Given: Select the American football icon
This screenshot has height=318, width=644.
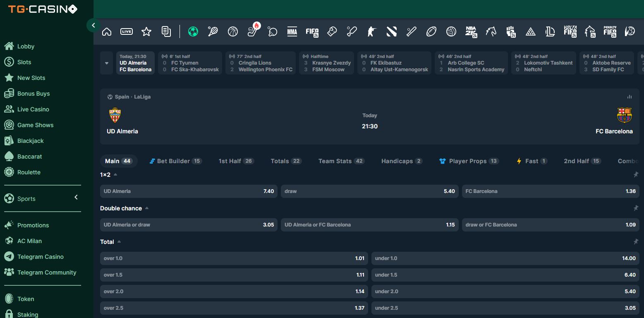Looking at the screenshot, I should tap(431, 31).
